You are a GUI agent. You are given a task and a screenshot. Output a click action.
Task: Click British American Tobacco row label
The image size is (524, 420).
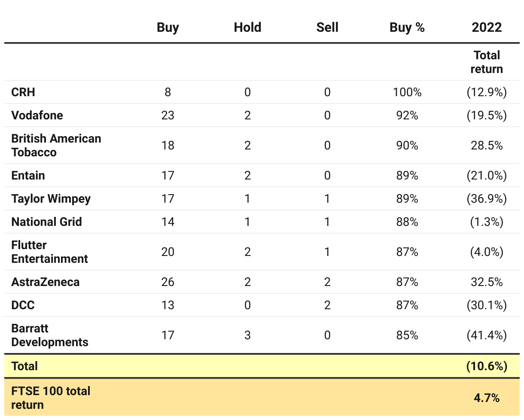pos(56,145)
